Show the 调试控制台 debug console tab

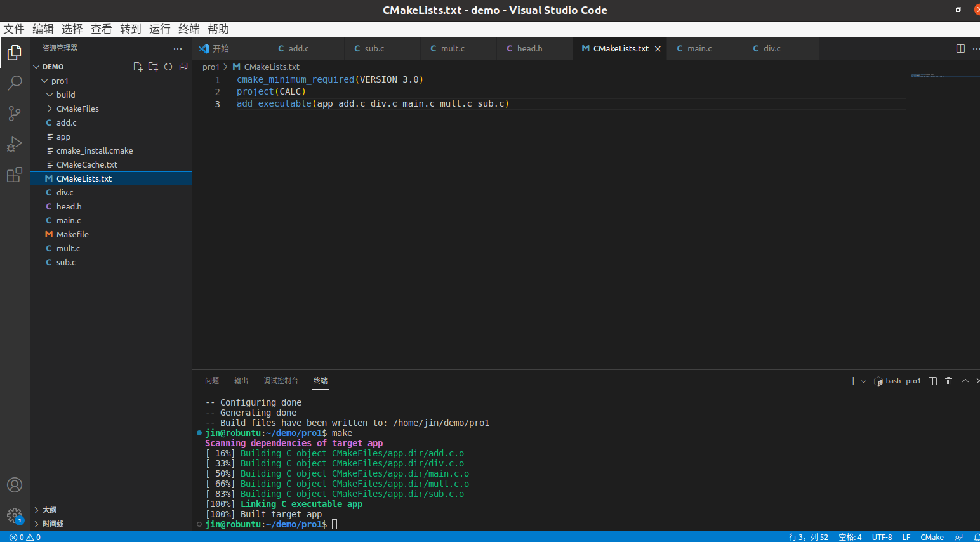281,381
